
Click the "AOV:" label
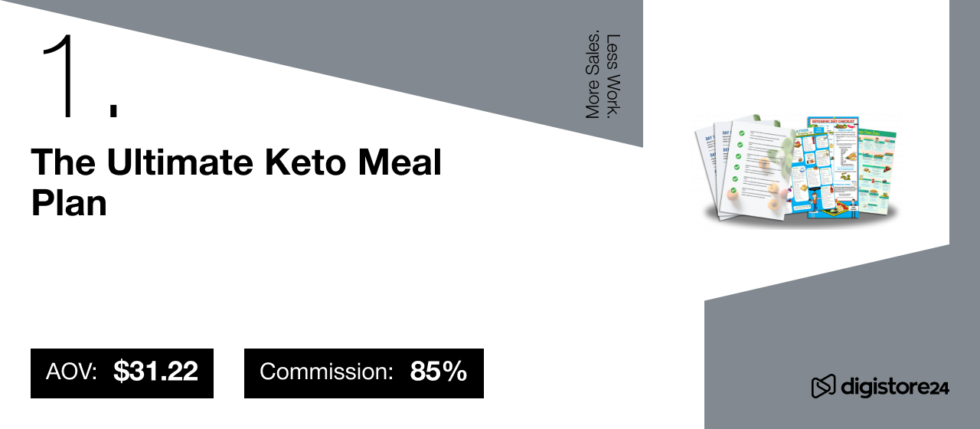[x=71, y=372]
